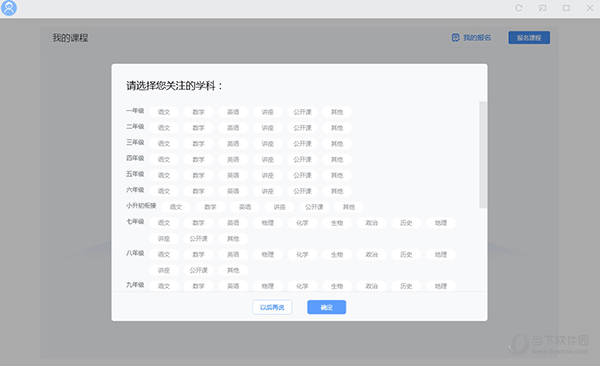Confirm selection with 确定 button

pos(326,307)
